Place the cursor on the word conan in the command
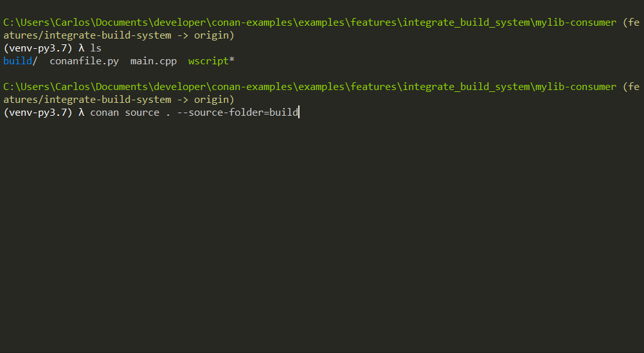 104,113
